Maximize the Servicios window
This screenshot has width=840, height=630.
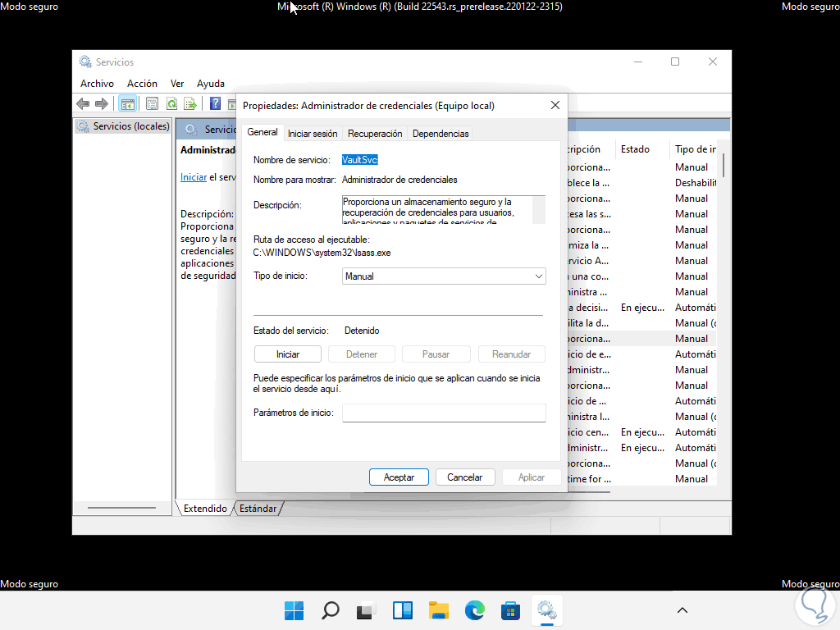click(x=675, y=62)
